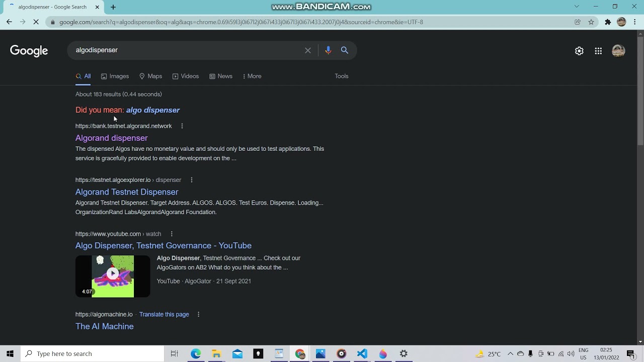Click Translate this page link
This screenshot has width=644, height=362.
tap(164, 314)
